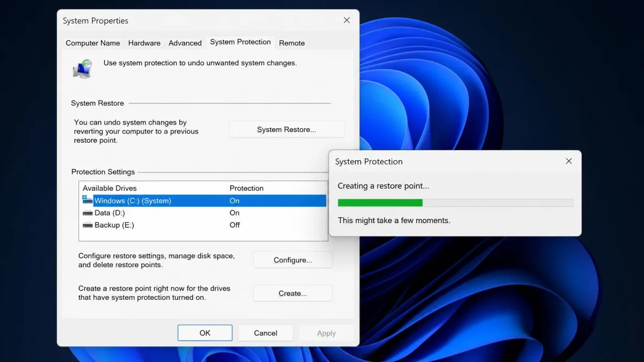The height and width of the screenshot is (362, 644).
Task: Click the Data (D:) drive icon
Action: [87, 213]
